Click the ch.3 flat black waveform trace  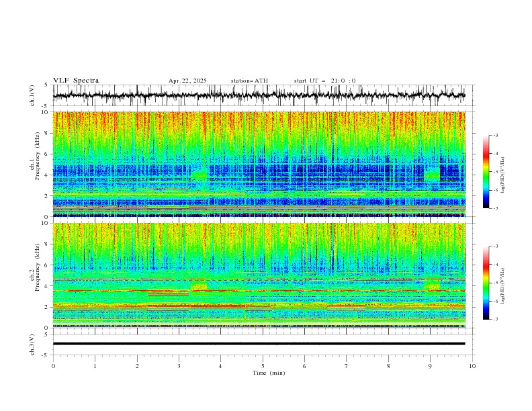click(259, 344)
